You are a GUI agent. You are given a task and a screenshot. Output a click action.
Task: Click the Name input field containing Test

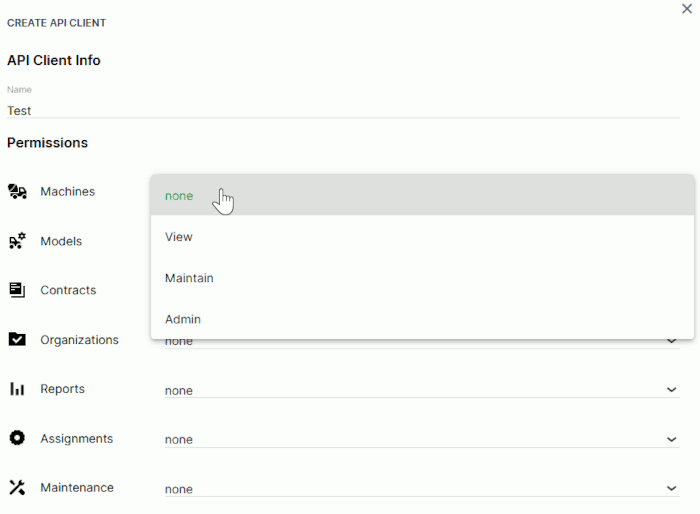340,111
